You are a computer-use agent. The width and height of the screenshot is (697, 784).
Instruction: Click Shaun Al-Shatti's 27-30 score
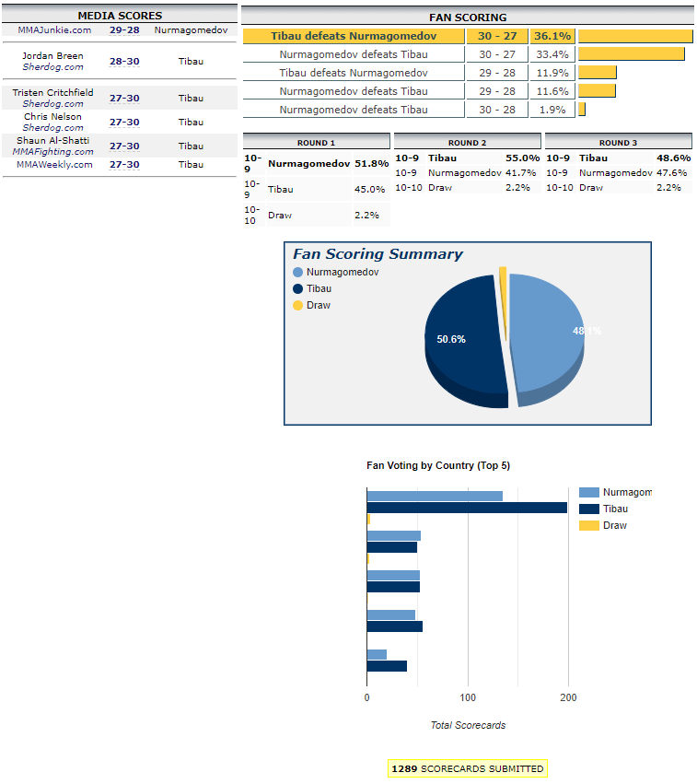(x=124, y=146)
